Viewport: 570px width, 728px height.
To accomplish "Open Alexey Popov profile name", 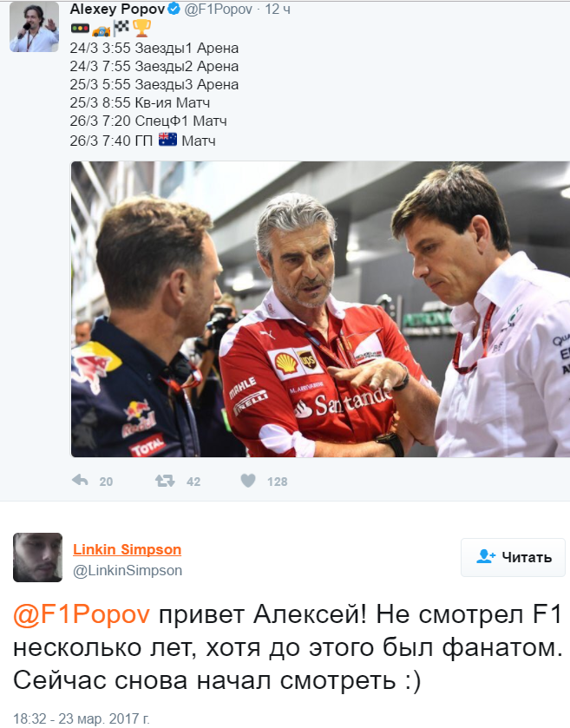I will 117,9.
